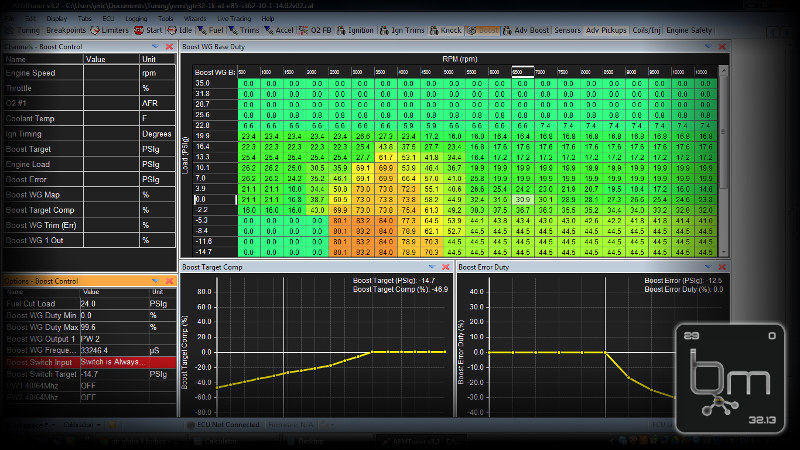
Task: Open the Edit menu
Action: click(30, 18)
